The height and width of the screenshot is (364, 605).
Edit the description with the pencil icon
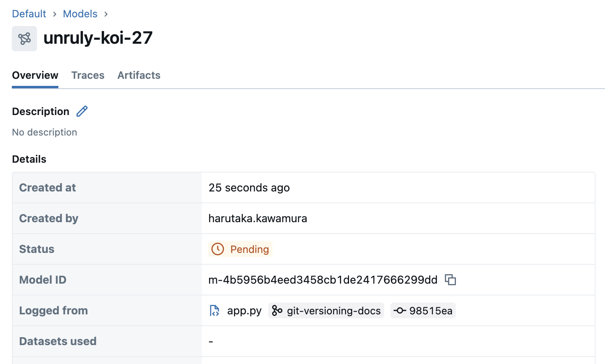[82, 111]
